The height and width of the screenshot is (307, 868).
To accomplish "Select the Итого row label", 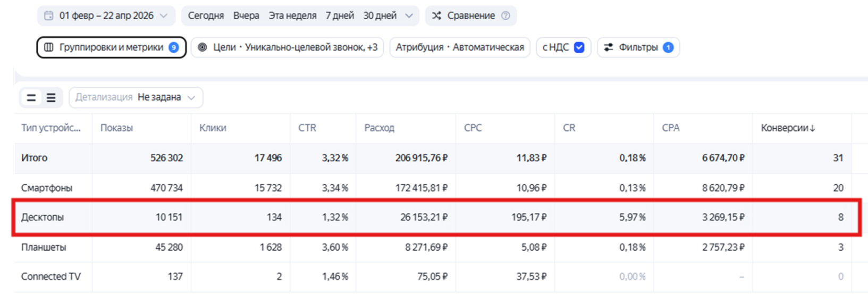I will [34, 158].
